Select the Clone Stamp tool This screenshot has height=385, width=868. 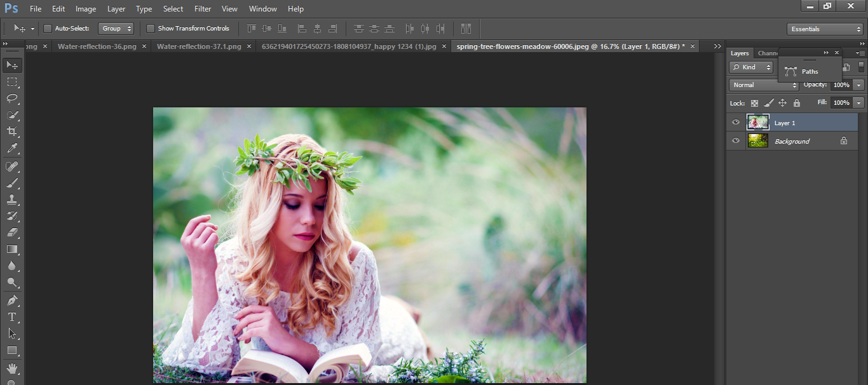(12, 199)
